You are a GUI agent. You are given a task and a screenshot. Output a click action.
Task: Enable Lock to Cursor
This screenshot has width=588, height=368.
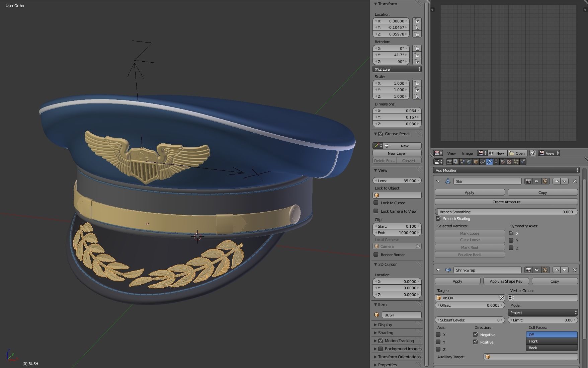click(376, 203)
